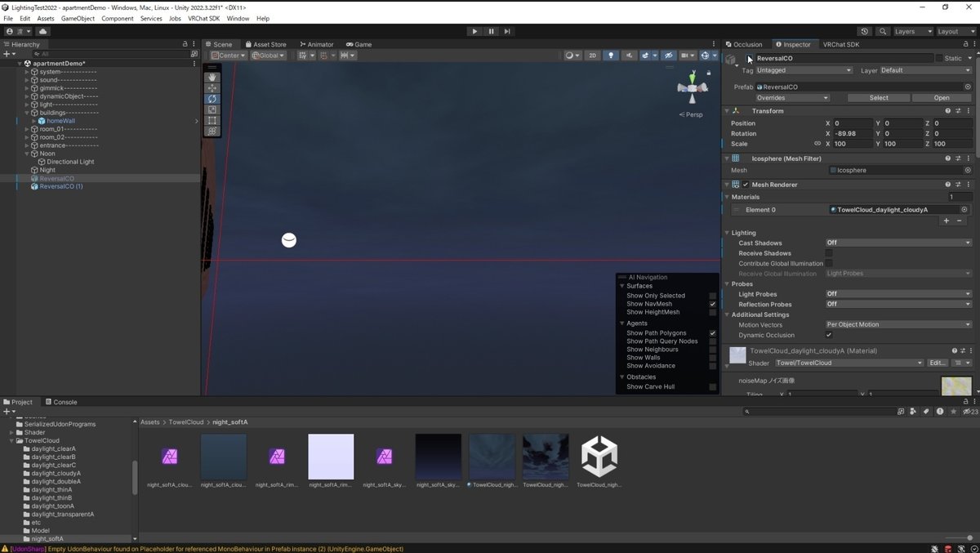
Task: Select Directional Light in Hierarchy
Action: point(70,162)
